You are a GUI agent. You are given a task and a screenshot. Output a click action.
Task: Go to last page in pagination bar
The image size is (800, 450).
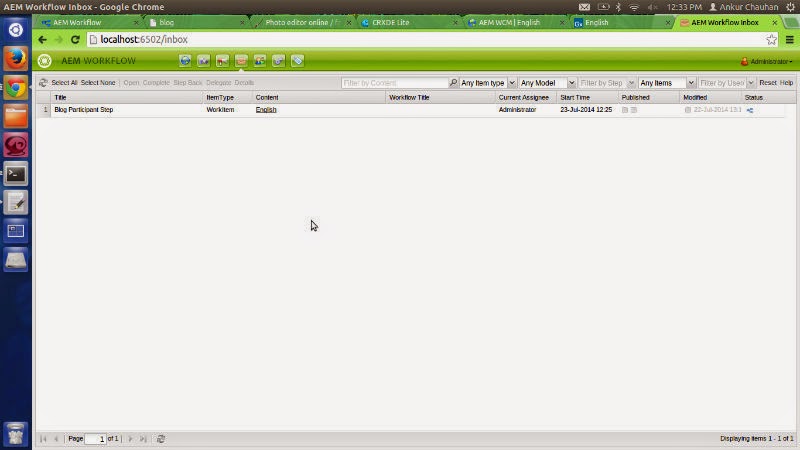(x=143, y=439)
